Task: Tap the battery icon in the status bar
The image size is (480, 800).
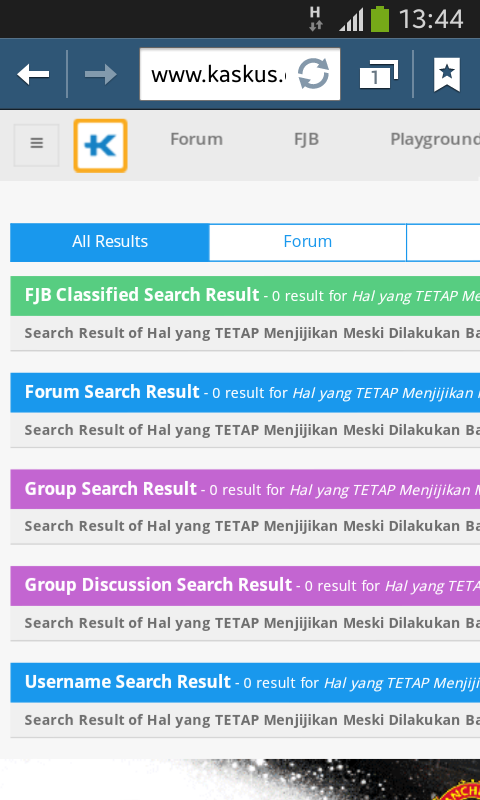Action: click(x=380, y=19)
